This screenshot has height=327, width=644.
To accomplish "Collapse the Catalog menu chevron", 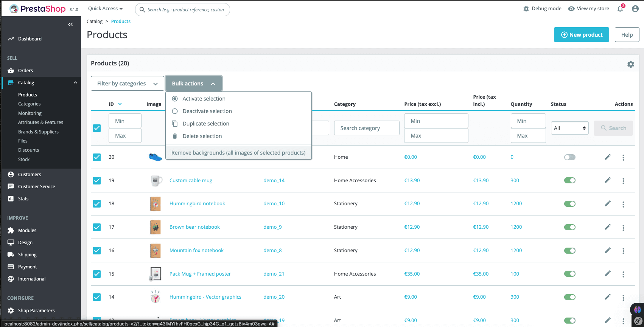I will click(x=75, y=82).
